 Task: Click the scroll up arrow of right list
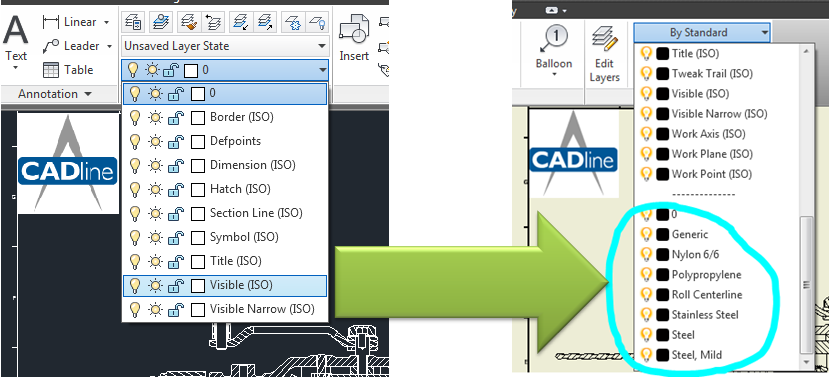(807, 50)
